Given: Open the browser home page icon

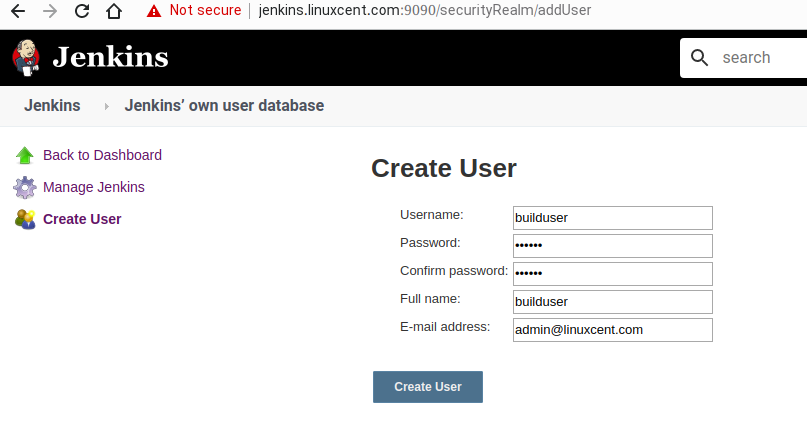Looking at the screenshot, I should click(x=114, y=11).
